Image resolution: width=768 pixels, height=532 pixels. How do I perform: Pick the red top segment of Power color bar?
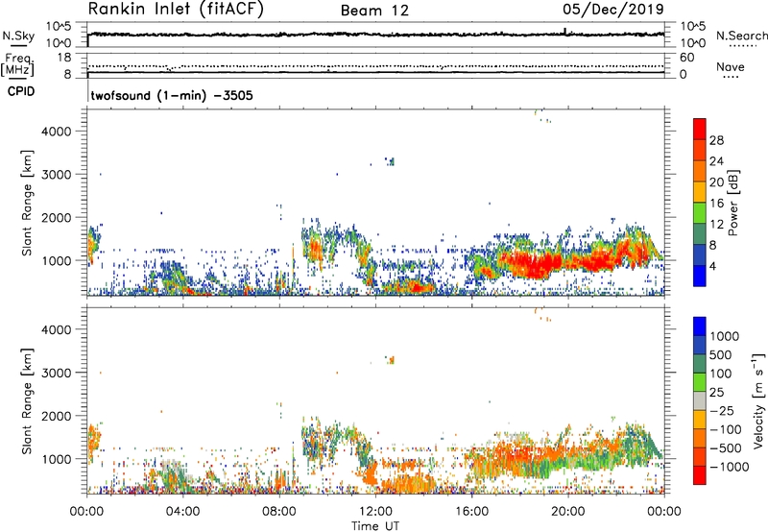click(700, 130)
